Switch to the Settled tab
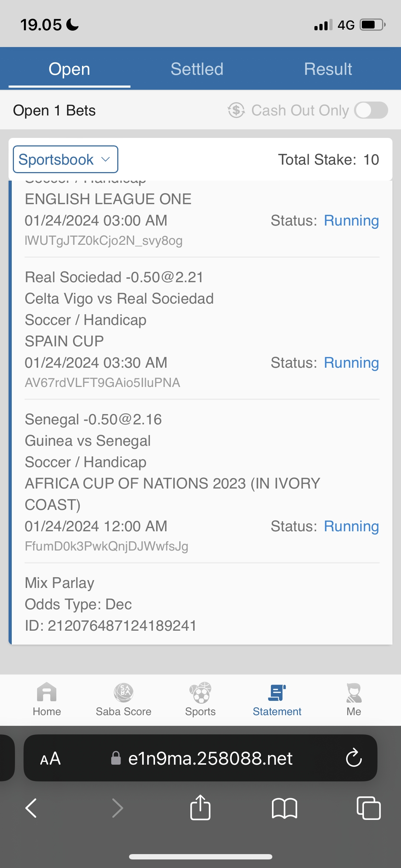 (x=197, y=69)
